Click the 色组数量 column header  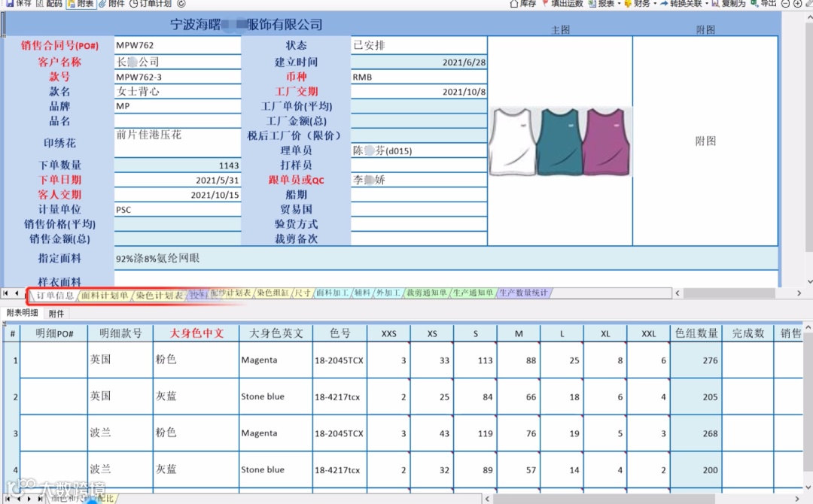(696, 333)
